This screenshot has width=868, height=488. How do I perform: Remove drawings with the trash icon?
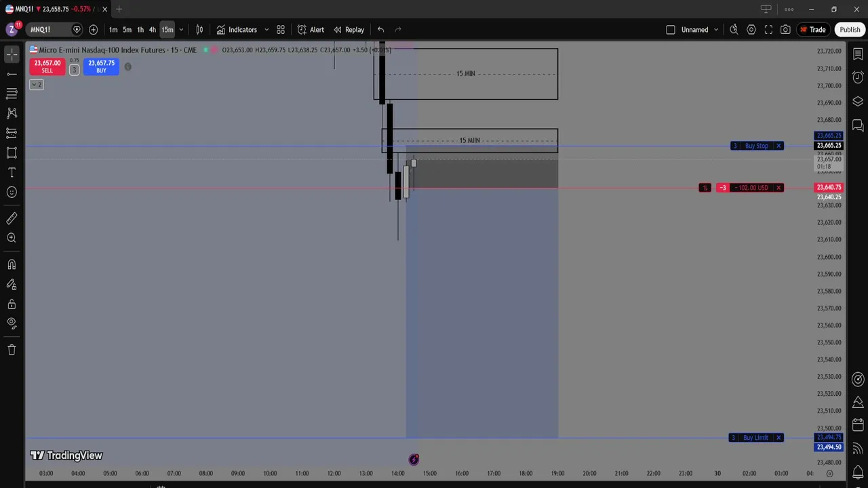pos(12,350)
